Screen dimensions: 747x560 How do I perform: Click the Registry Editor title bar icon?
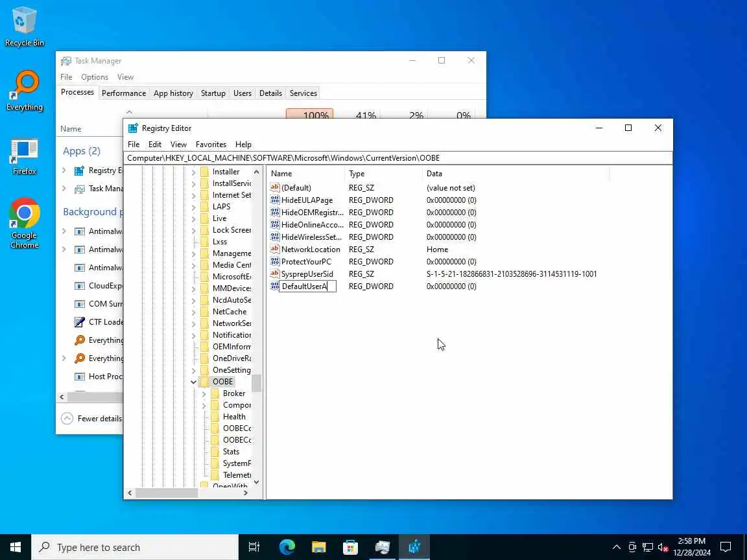click(133, 128)
